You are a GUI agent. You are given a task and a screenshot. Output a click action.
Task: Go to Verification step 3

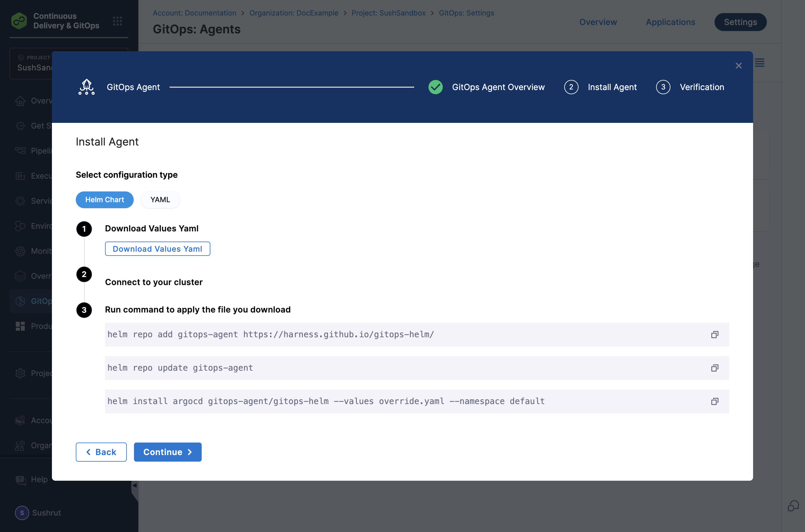[x=690, y=87]
